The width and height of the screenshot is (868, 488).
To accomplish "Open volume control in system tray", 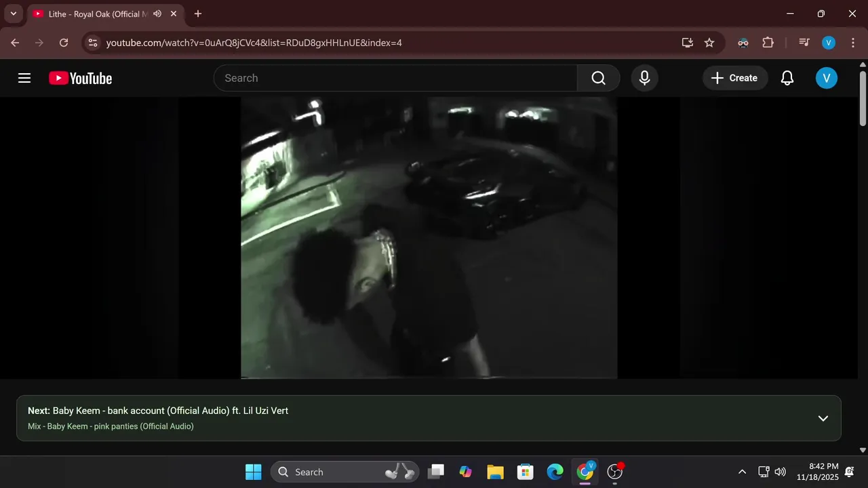I will click(781, 472).
